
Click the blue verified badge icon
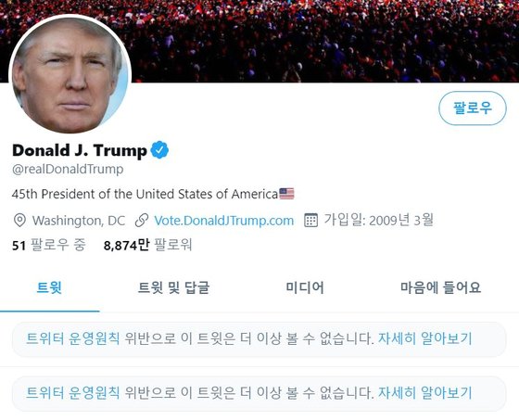pyautogui.click(x=159, y=149)
